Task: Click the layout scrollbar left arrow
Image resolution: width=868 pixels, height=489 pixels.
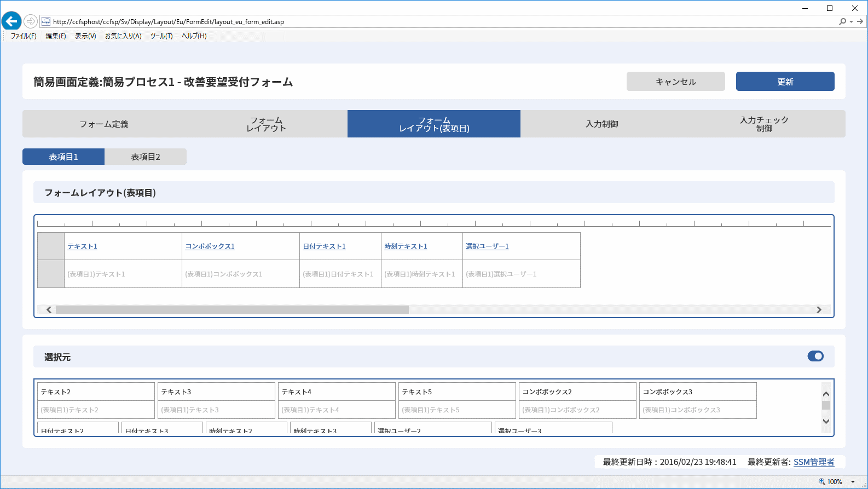Action: [49, 310]
